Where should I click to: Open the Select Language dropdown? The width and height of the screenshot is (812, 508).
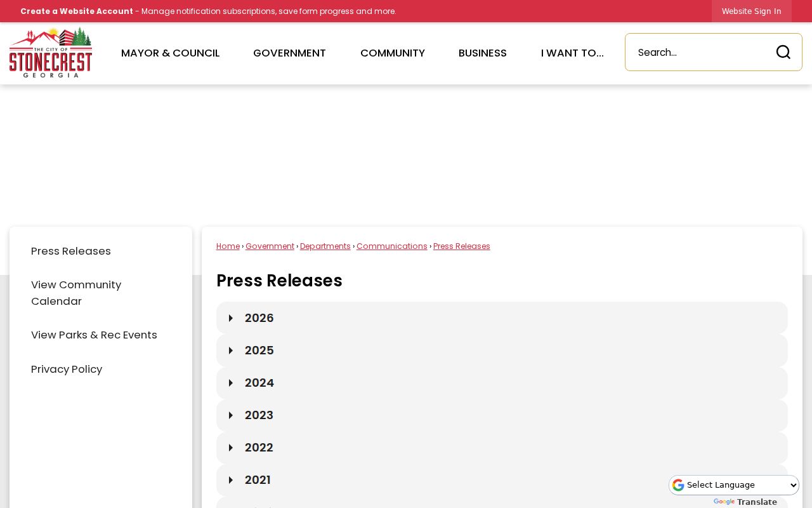(734, 485)
